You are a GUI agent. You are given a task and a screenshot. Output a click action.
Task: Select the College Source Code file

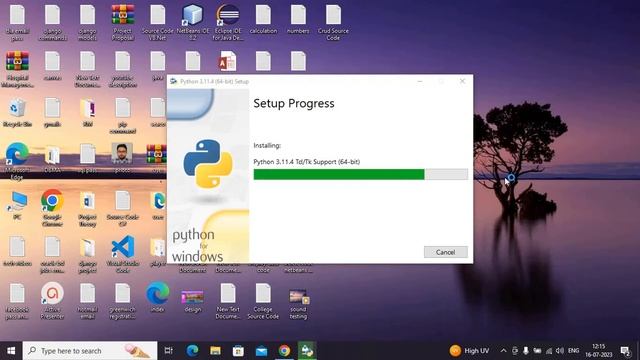[x=263, y=301]
